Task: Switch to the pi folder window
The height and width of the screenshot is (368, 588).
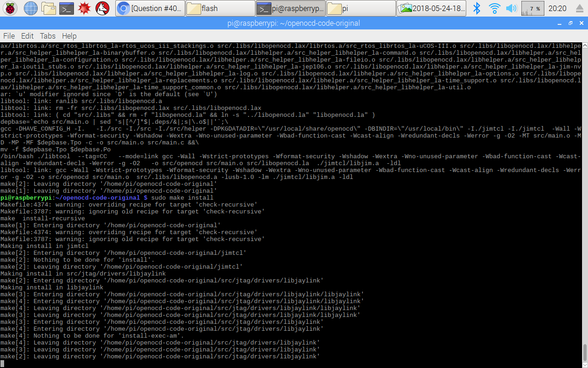Action: coord(361,8)
